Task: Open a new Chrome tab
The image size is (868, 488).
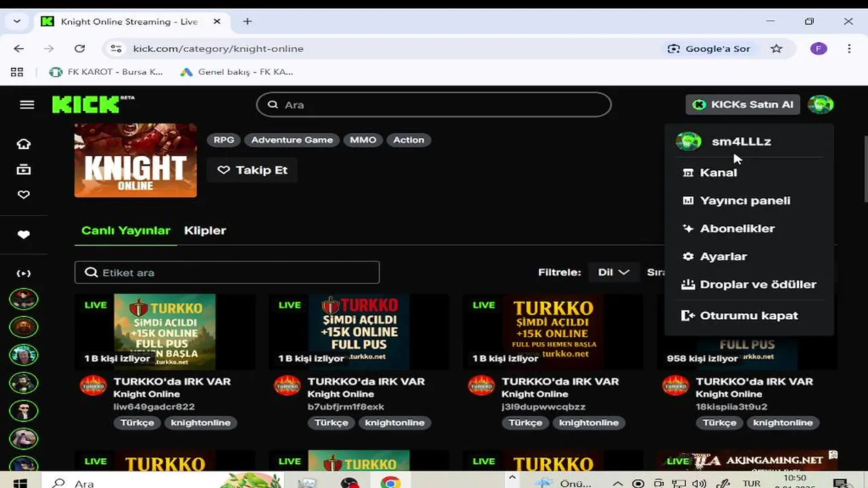Action: tap(248, 22)
